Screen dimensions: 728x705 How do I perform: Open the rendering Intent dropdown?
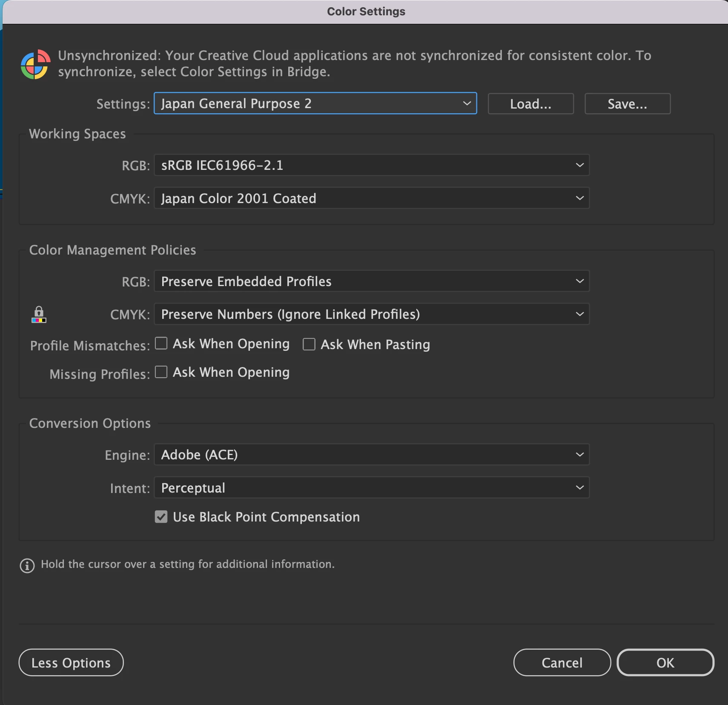[372, 487]
